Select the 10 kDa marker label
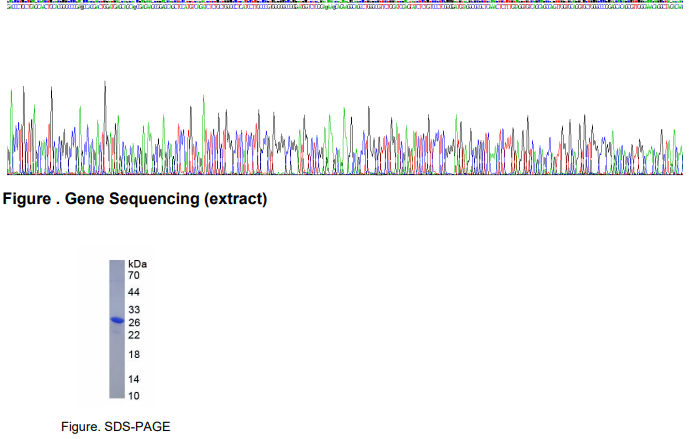 pos(134,396)
